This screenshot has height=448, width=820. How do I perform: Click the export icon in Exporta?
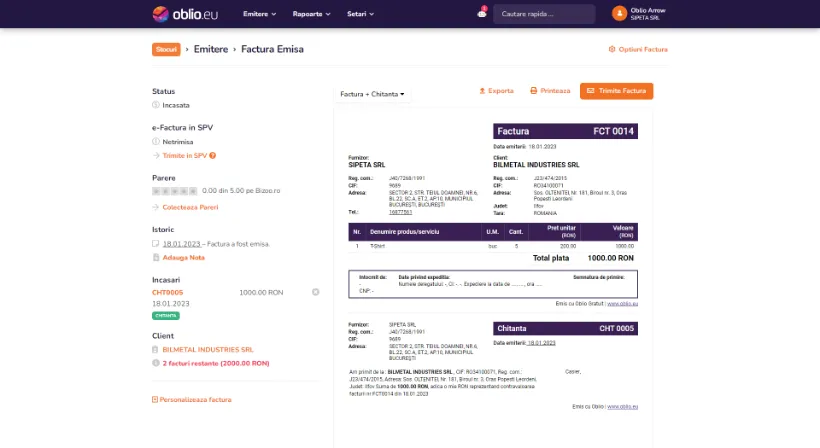pyautogui.click(x=482, y=91)
